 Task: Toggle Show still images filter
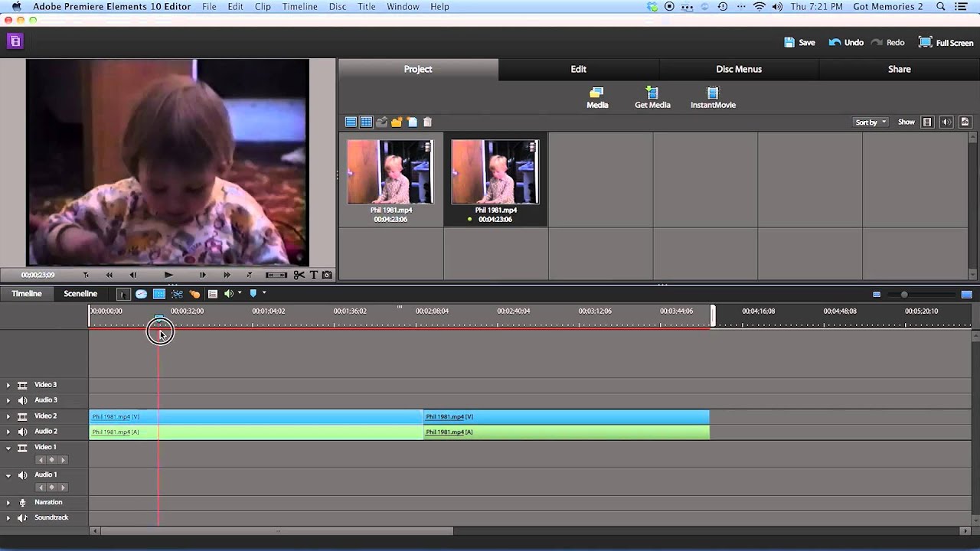coord(965,122)
